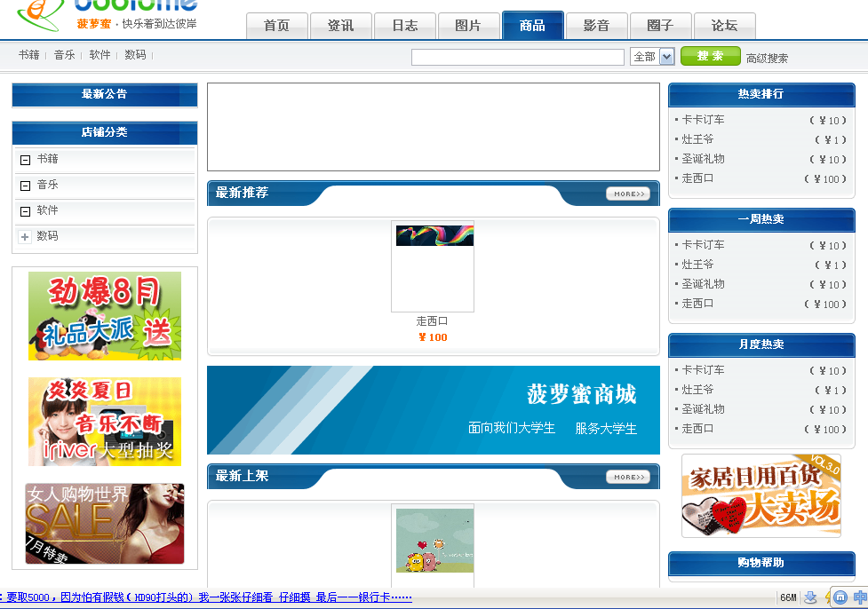The width and height of the screenshot is (868, 609).
Task: Switch to the 日志 tab
Action: [404, 26]
